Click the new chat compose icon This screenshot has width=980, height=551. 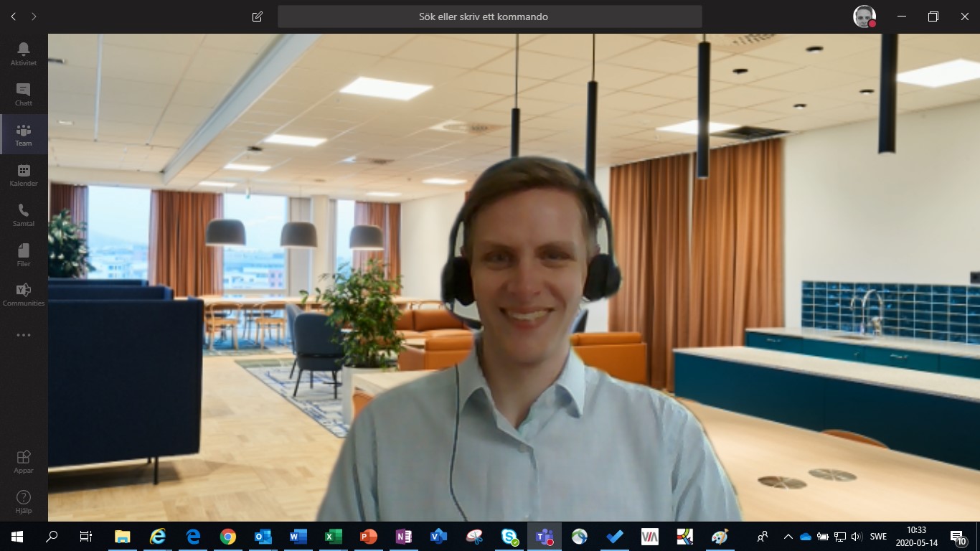coord(258,17)
